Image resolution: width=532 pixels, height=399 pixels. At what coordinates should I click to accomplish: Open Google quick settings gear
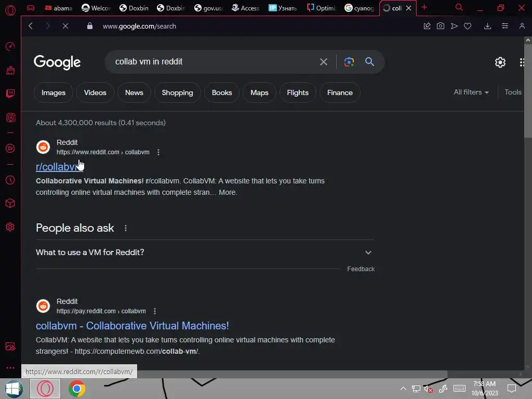point(500,62)
